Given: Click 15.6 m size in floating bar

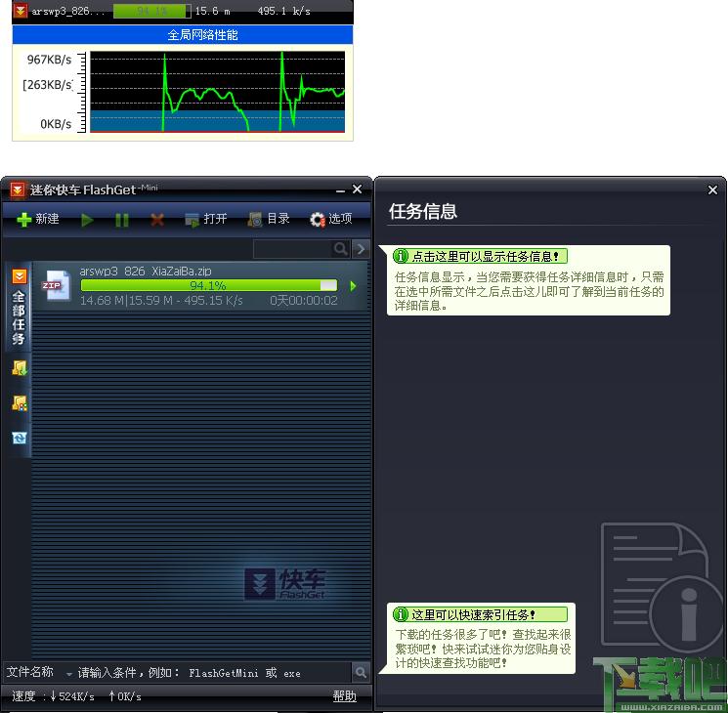Looking at the screenshot, I should pyautogui.click(x=212, y=11).
